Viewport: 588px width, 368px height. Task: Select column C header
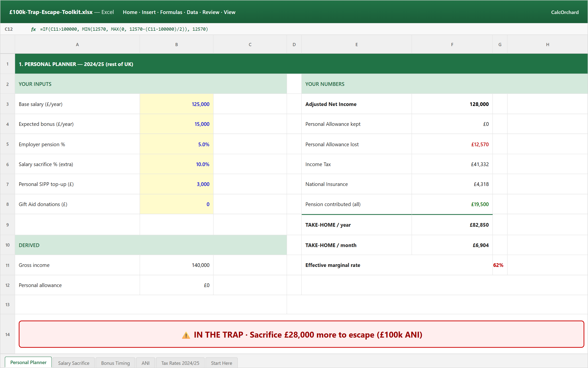coord(250,44)
